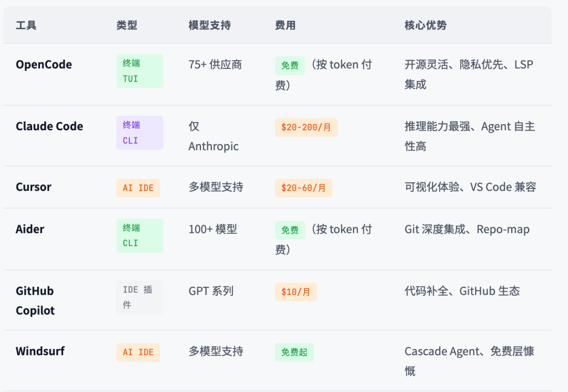This screenshot has height=392, width=568.
Task: Click the purple 终端 CLI badge
Action: [x=139, y=132]
